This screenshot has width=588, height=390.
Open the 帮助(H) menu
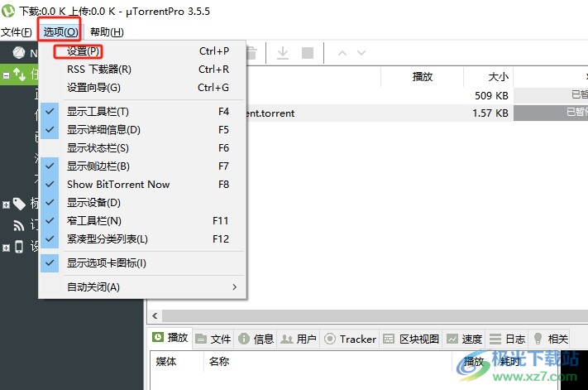click(107, 32)
